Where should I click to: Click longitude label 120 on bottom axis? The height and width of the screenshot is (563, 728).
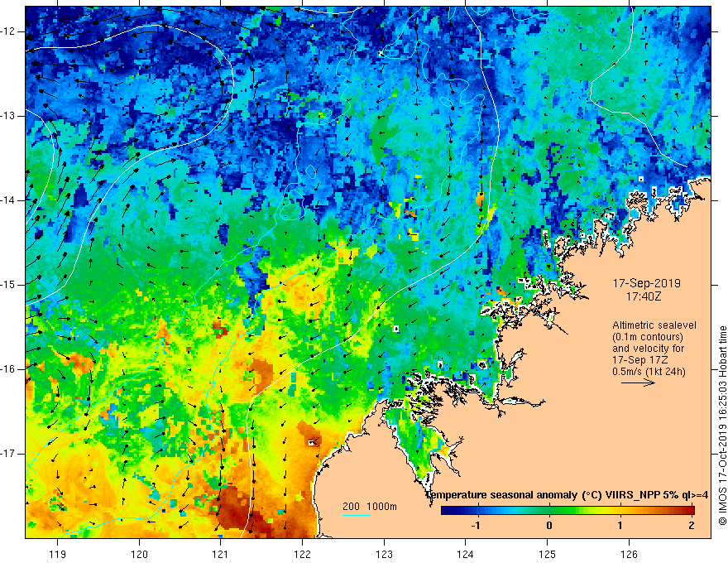tap(139, 554)
